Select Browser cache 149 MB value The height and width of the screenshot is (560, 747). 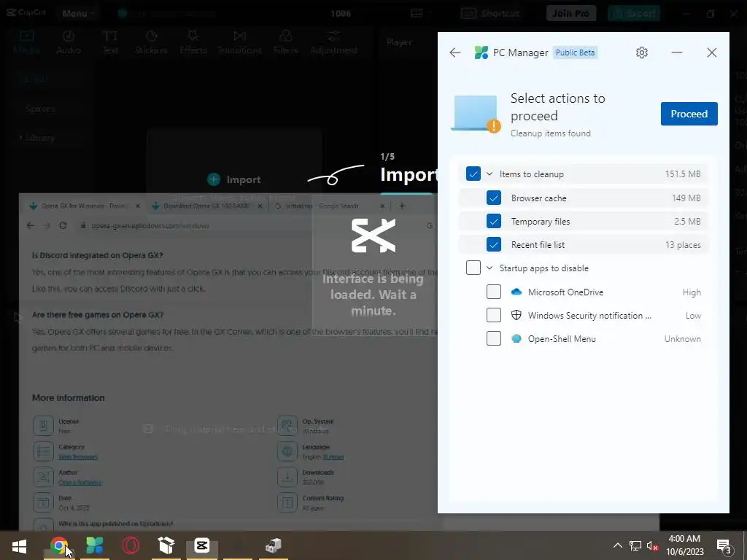(686, 198)
